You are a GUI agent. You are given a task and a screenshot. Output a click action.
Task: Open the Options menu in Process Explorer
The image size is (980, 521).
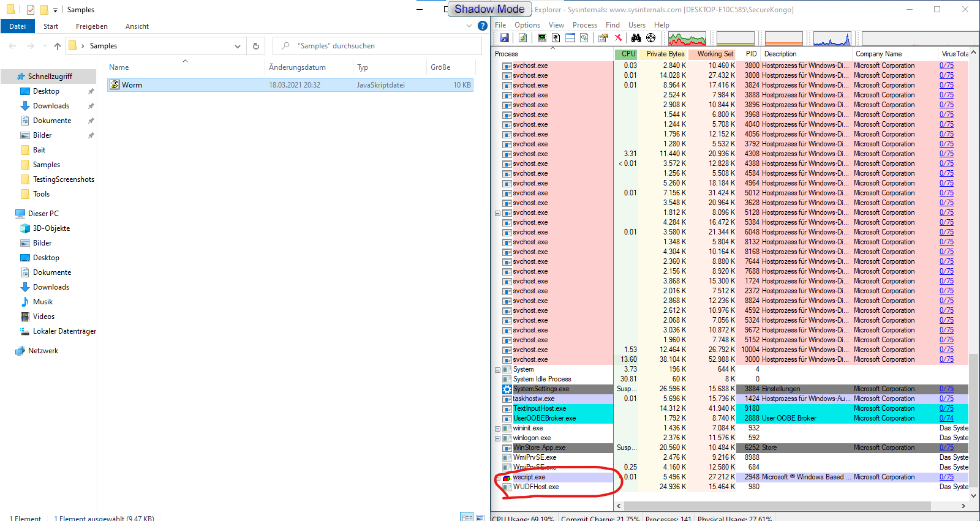527,25
